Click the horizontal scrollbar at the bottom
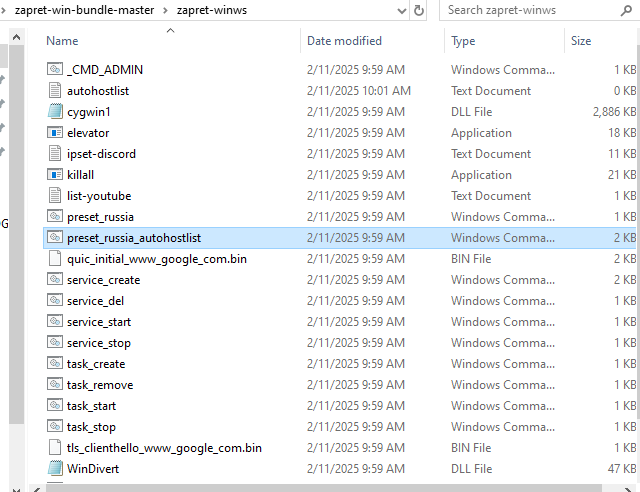Image resolution: width=640 pixels, height=492 pixels. [323, 488]
